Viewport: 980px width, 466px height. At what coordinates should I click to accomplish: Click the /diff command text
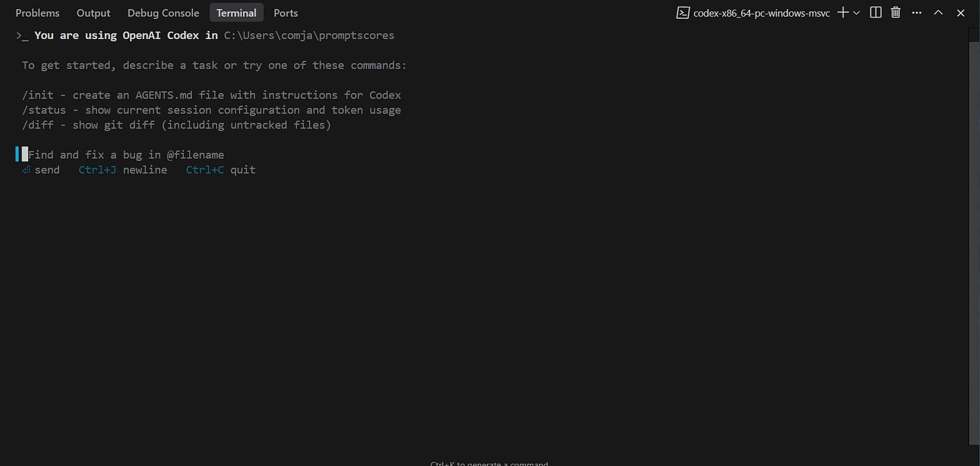tap(38, 125)
